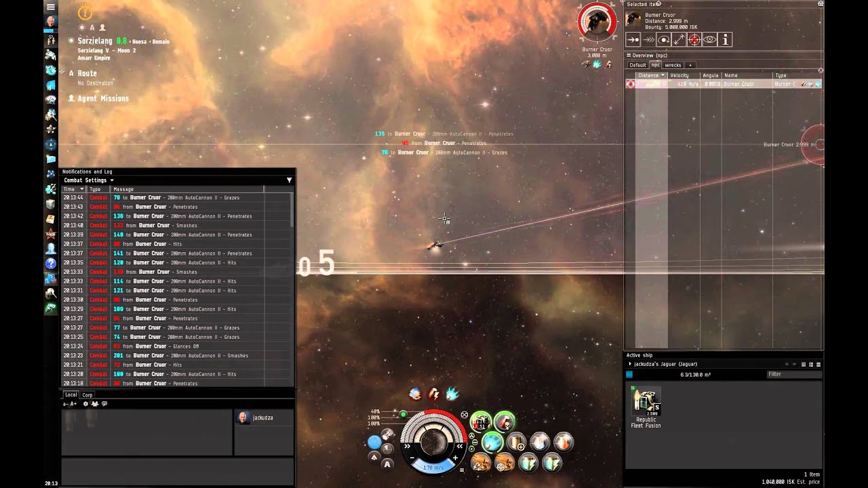
Task: Add an overview tab with plus
Action: (x=690, y=65)
